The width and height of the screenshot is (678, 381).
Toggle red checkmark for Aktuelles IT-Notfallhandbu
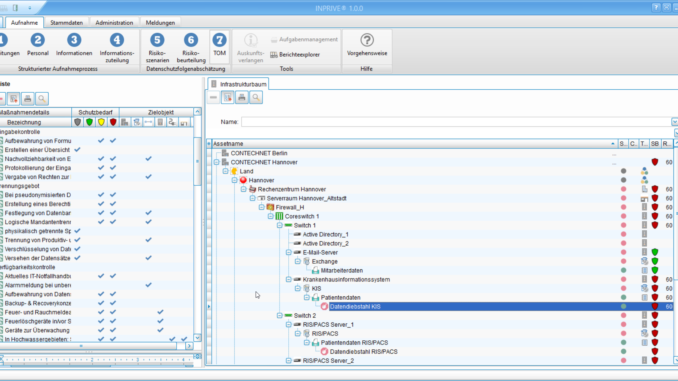(113, 276)
